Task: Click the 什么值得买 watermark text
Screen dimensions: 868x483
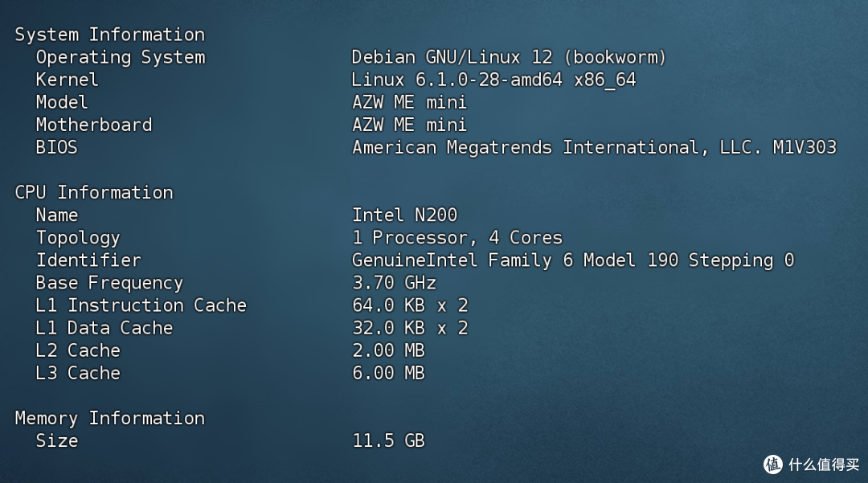Action: (x=824, y=465)
